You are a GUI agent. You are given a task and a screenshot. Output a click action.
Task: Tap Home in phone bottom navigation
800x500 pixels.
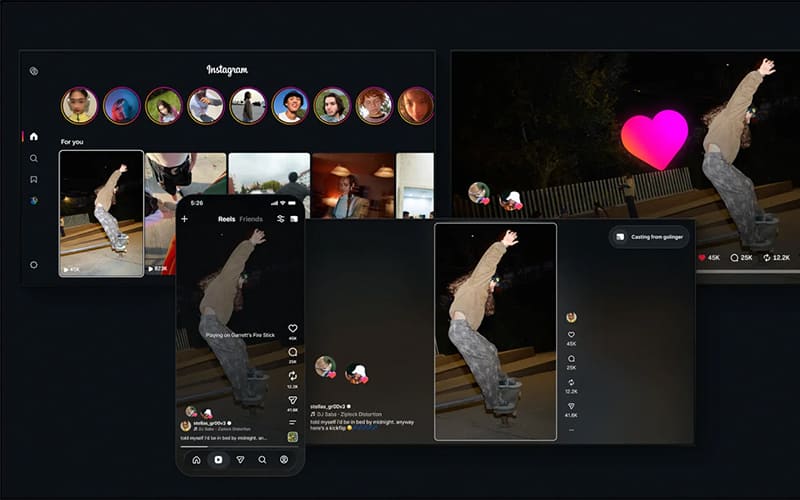tap(196, 460)
